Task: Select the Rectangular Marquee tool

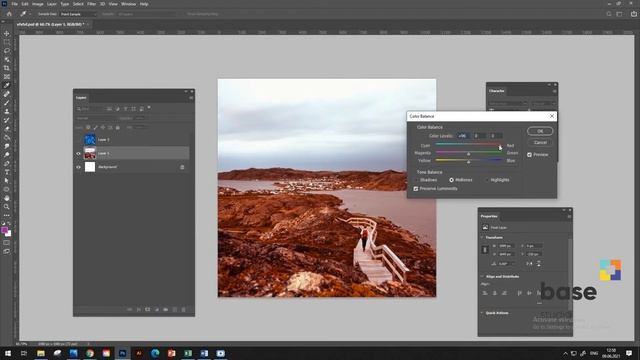Action: (7, 42)
